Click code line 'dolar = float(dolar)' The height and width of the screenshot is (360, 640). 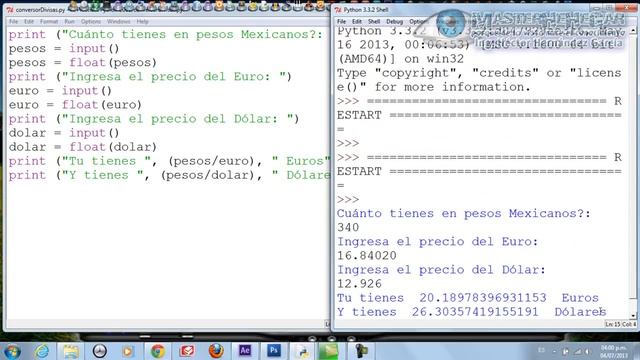(83, 147)
